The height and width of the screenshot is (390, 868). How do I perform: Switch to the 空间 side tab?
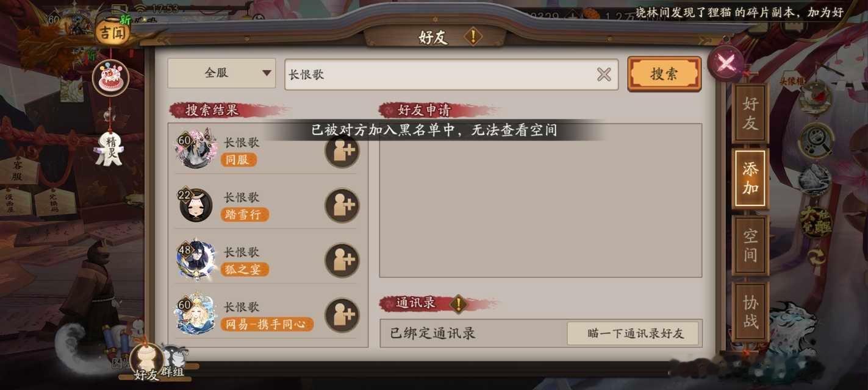pyautogui.click(x=750, y=245)
